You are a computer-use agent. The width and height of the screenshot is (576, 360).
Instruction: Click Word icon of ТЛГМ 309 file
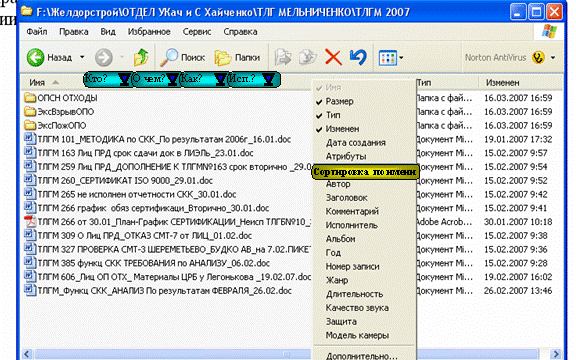(x=29, y=235)
